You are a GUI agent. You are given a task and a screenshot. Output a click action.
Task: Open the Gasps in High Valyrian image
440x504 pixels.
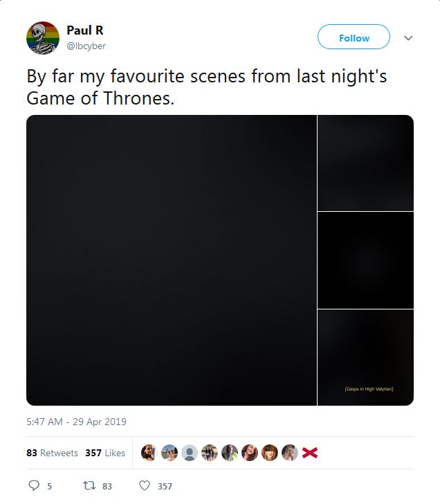tap(365, 357)
